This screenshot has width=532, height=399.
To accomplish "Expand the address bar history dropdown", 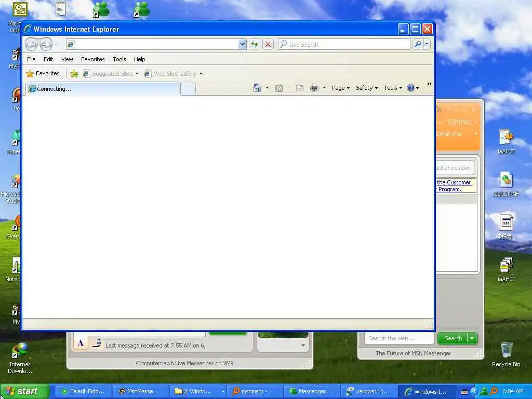I will (x=242, y=44).
